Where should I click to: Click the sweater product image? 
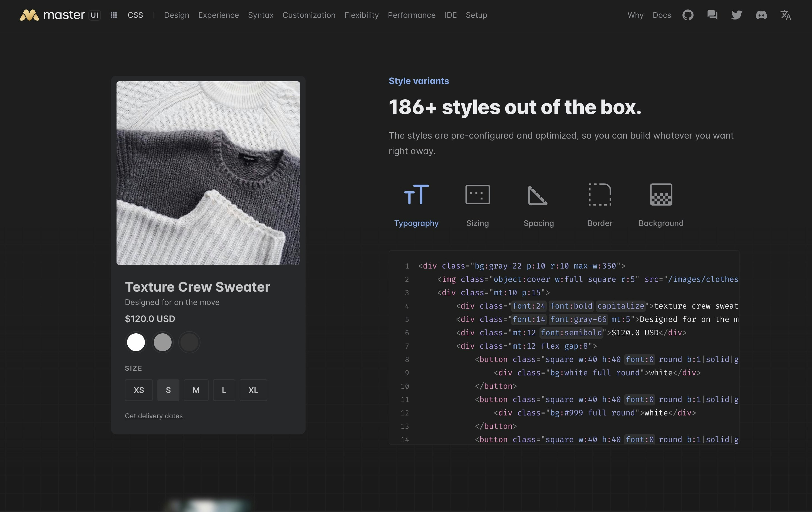pyautogui.click(x=208, y=173)
